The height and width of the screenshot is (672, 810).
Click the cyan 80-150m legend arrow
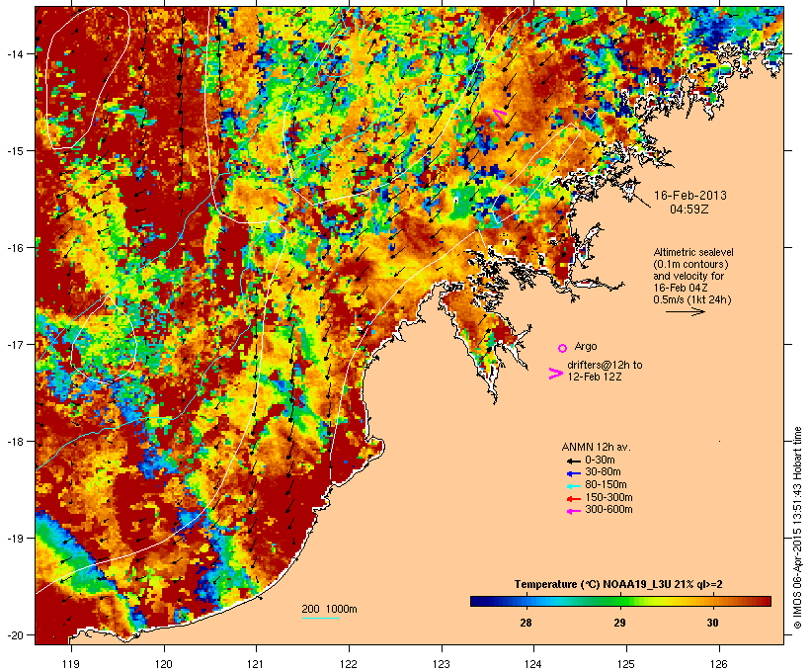573,486
